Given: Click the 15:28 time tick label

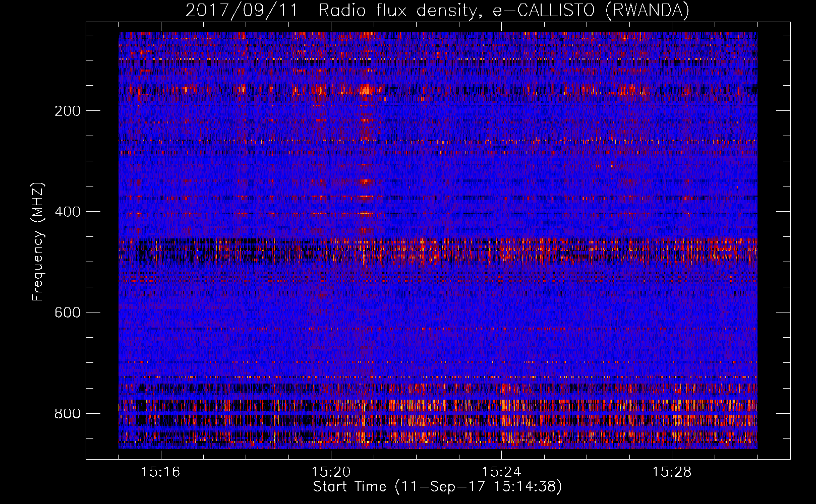Looking at the screenshot, I should pos(672,472).
